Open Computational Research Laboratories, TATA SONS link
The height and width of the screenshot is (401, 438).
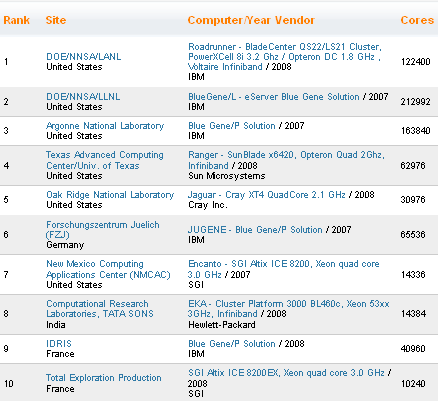pos(100,309)
